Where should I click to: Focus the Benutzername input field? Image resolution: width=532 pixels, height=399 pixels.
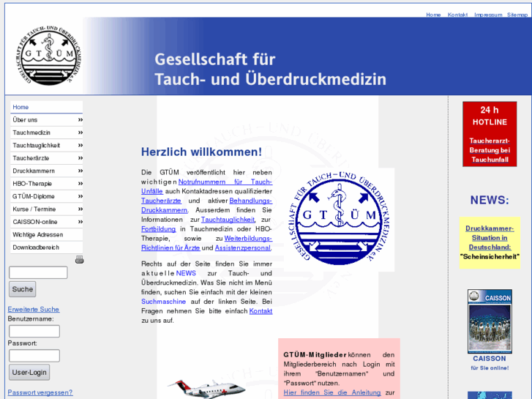[x=34, y=331]
